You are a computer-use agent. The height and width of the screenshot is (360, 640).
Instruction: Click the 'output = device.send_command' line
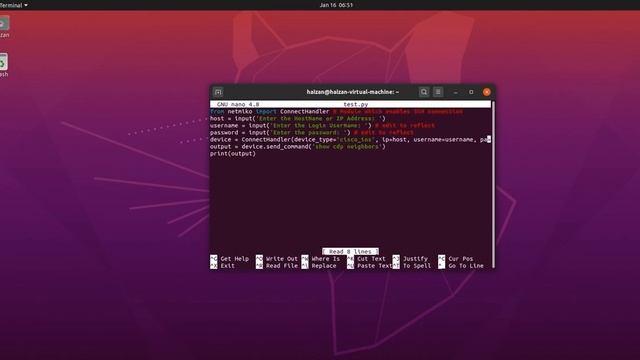click(298, 147)
